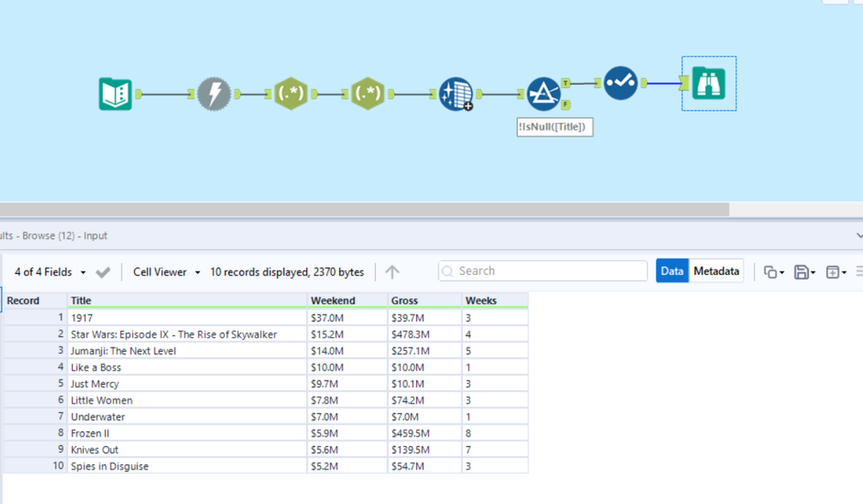Open the copy options dropdown in results toolbar

pyautogui.click(x=773, y=271)
